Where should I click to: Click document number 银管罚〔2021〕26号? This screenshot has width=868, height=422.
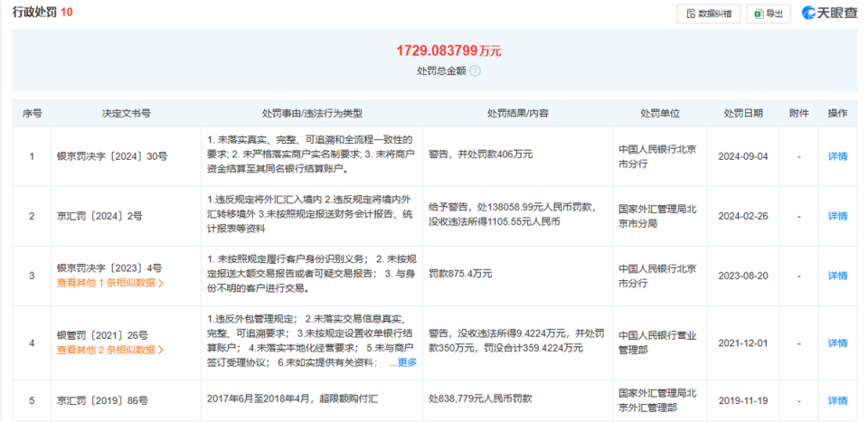[x=102, y=335]
